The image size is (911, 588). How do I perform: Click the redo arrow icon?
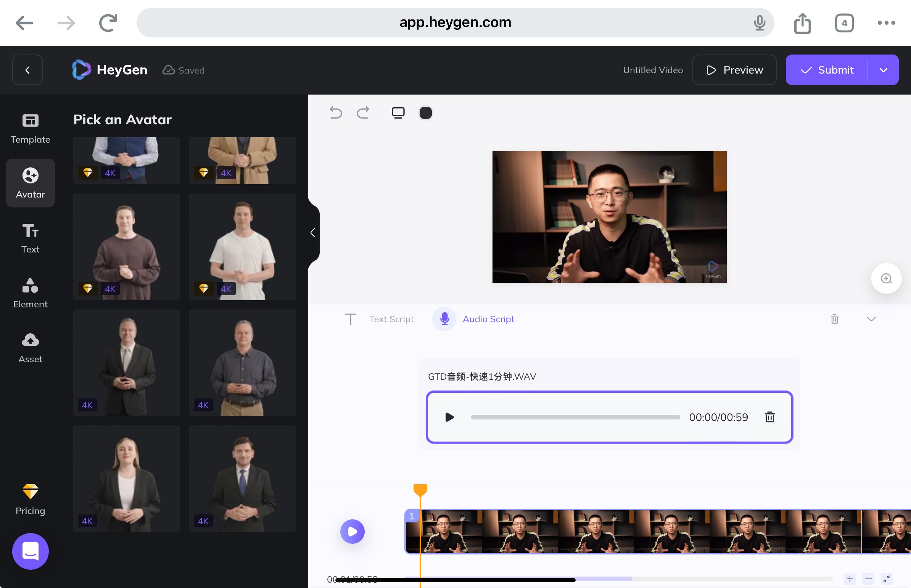362,113
